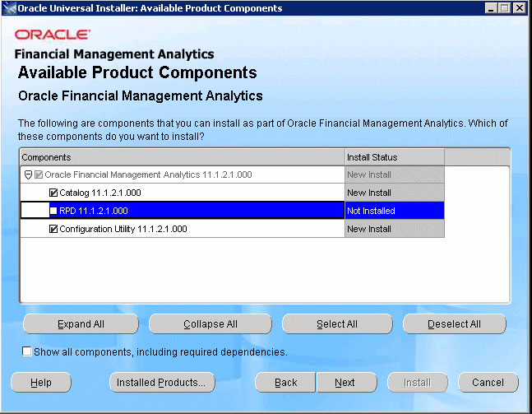Viewport: 532px width, 414px height.
Task: Click the Select All button
Action: point(337,324)
